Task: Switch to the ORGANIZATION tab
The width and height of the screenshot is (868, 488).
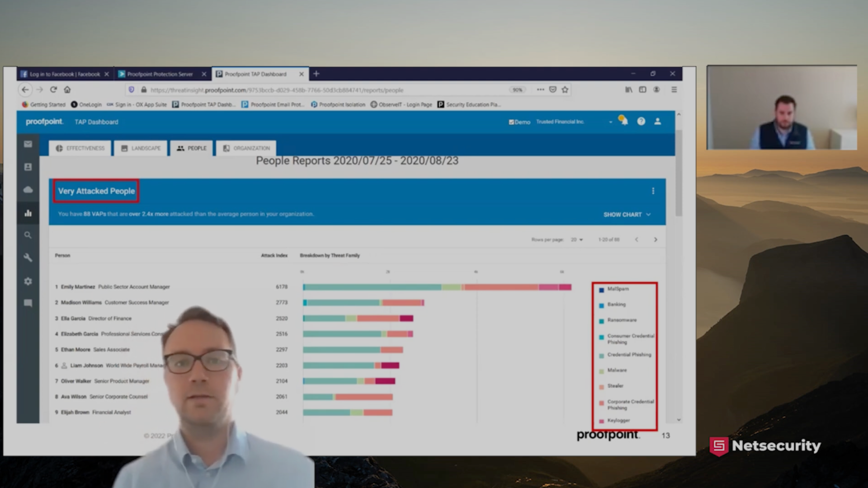Action: pos(247,148)
